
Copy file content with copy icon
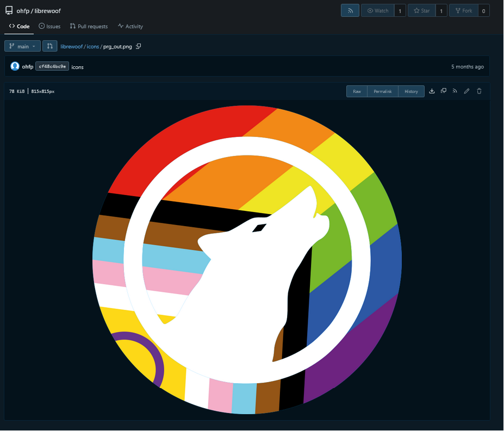point(444,91)
